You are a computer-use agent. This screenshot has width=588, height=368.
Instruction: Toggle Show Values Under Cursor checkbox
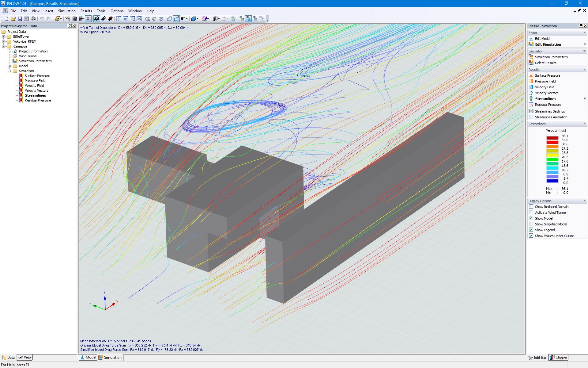coord(531,236)
